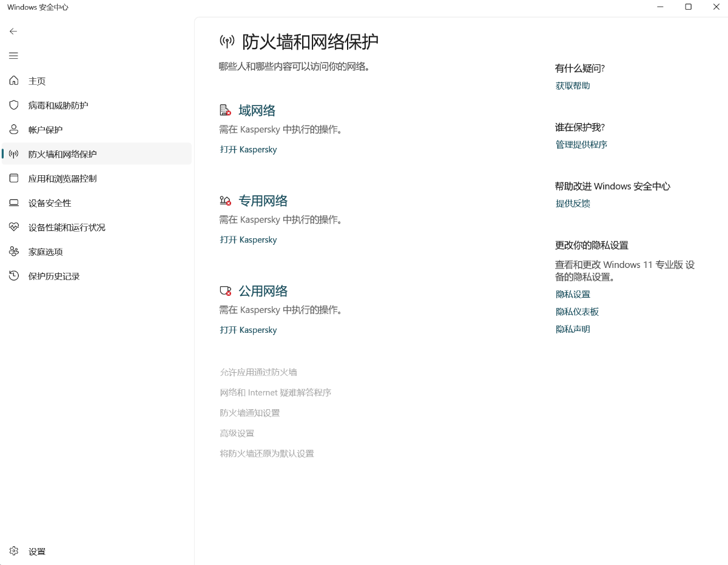The height and width of the screenshot is (565, 728).
Task: Click 网络和 Internet 疑难解答程序
Action: pyautogui.click(x=275, y=392)
